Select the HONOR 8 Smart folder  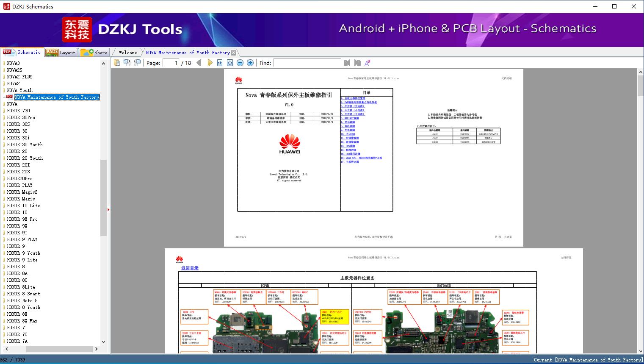[x=23, y=294]
